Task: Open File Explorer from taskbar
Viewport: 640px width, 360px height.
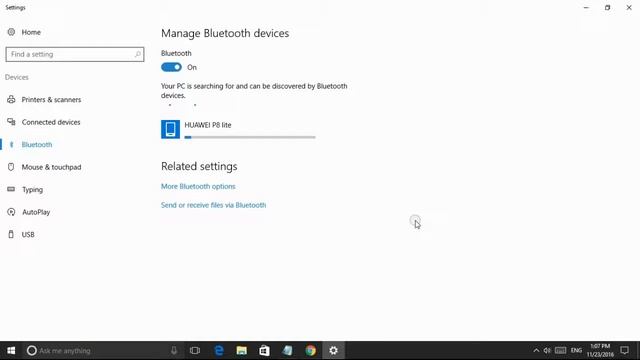Action: [x=242, y=350]
